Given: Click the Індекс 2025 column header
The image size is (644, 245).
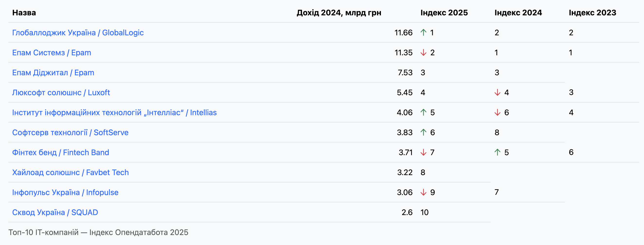Looking at the screenshot, I should 444,12.
